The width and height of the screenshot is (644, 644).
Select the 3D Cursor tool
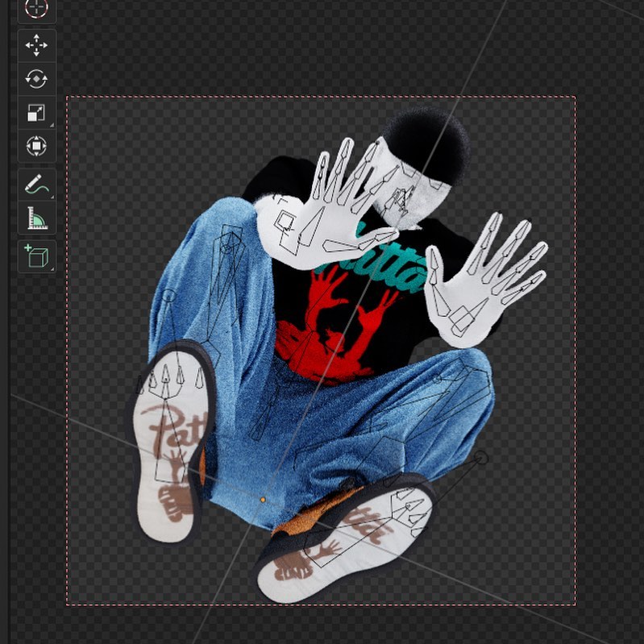[x=36, y=8]
